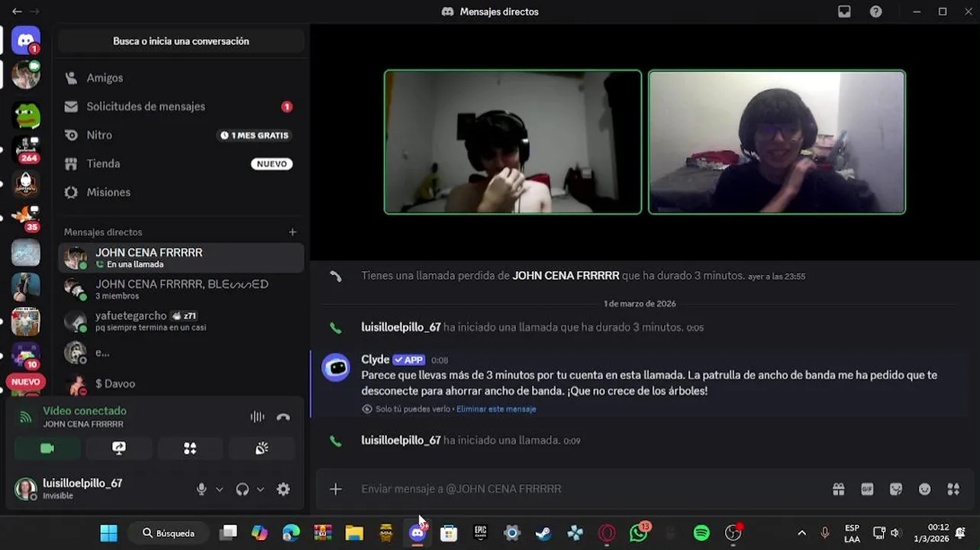This screenshot has height=550, width=980.
Task: Open the Windows Start menu
Action: pos(109,533)
